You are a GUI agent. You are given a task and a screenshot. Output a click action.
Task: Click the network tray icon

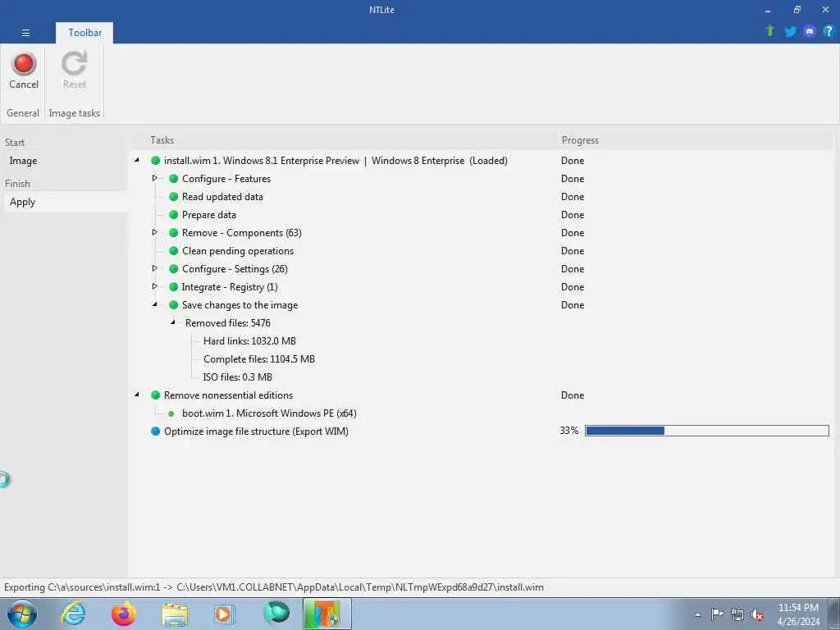[x=737, y=614]
